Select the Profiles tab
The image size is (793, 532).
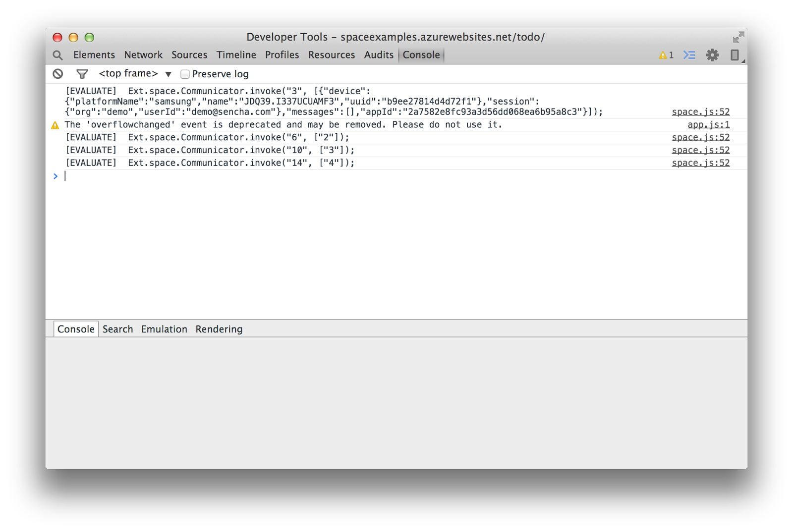pyautogui.click(x=282, y=55)
